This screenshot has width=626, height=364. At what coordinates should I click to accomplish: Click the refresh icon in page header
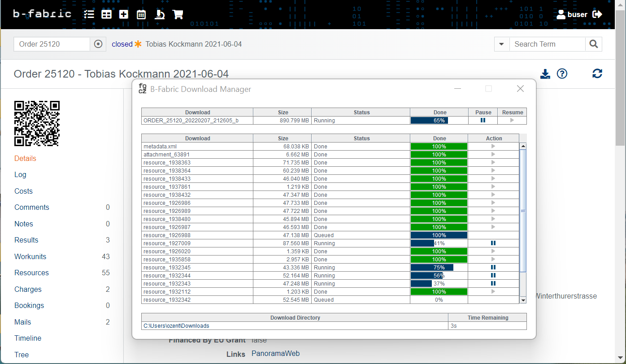click(597, 74)
